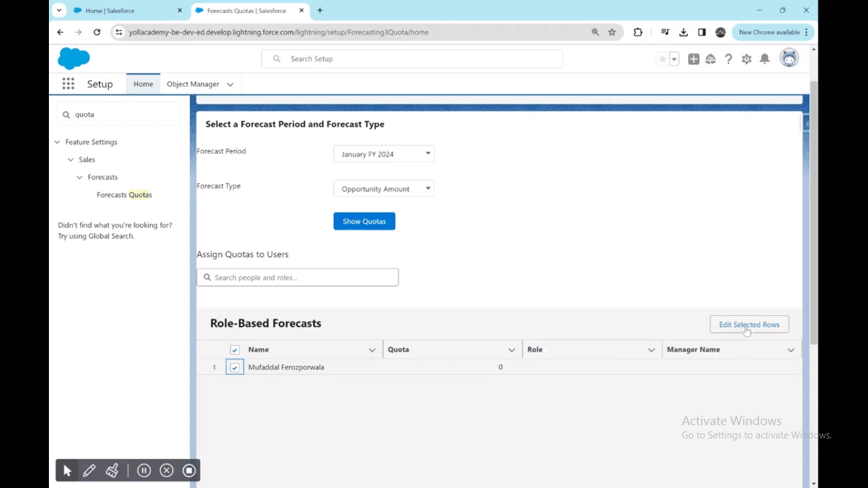Uncheck the Mufaddal Ferozporwala row checkbox
The height and width of the screenshot is (488, 868).
(x=234, y=367)
